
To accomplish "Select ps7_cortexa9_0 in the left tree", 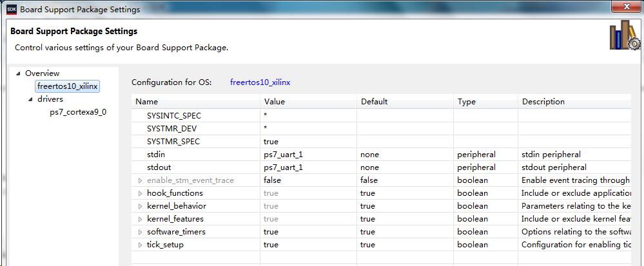I will point(78,112).
